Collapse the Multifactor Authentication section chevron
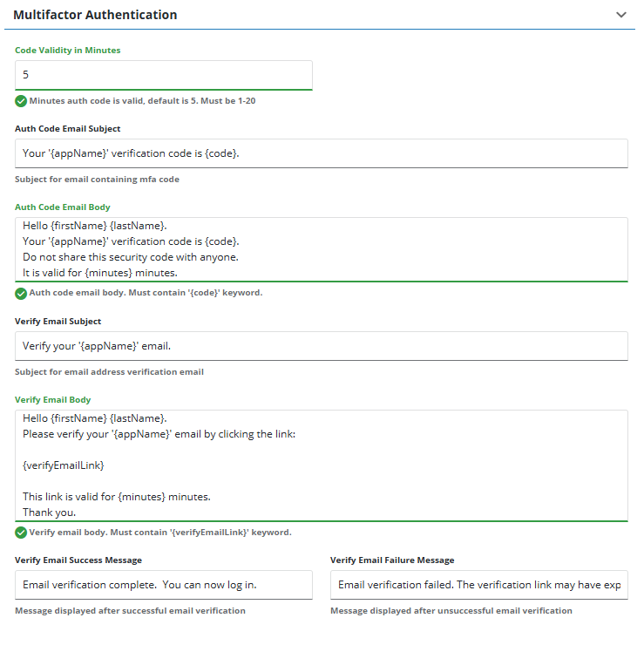644x645 pixels. click(x=620, y=15)
